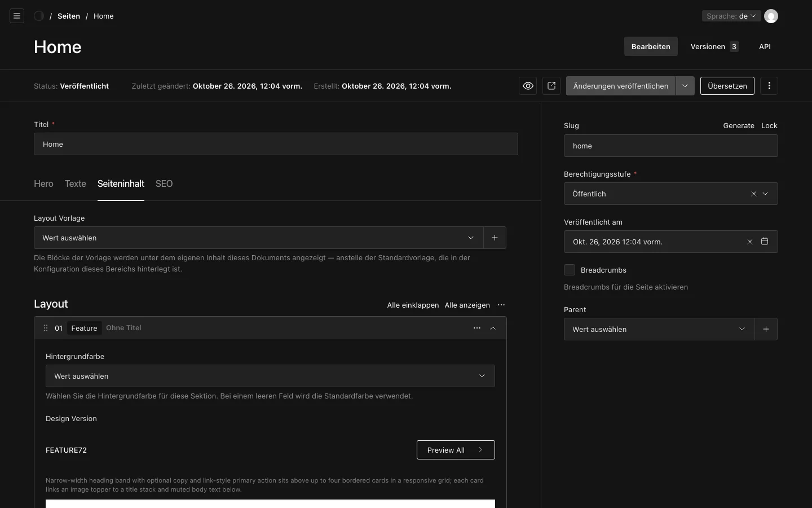Viewport: 812px width, 508px height.
Task: Go to Seiten in the breadcrumb
Action: [x=69, y=16]
